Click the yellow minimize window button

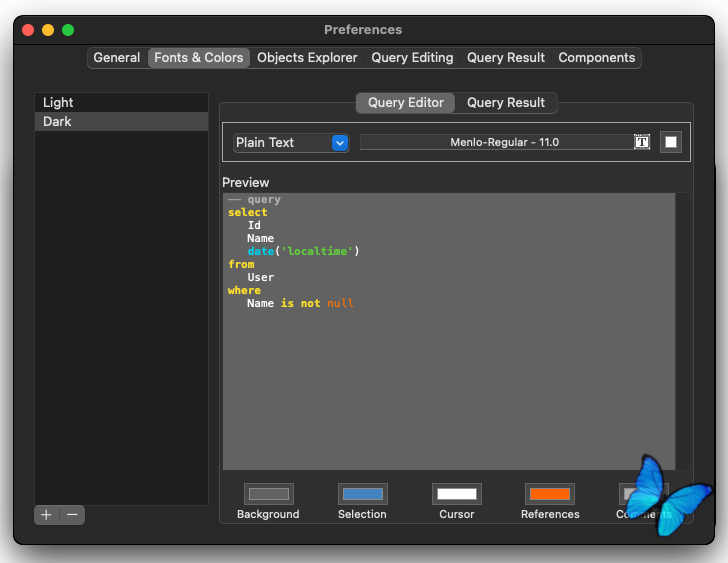click(48, 30)
